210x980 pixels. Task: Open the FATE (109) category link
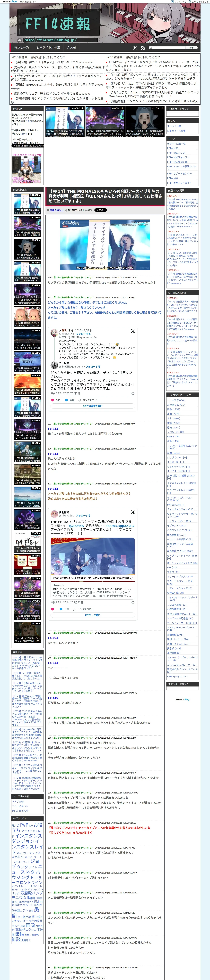click(173, 436)
